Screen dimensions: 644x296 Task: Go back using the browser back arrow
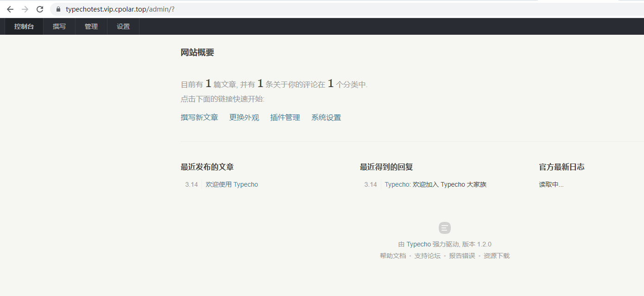tap(10, 8)
